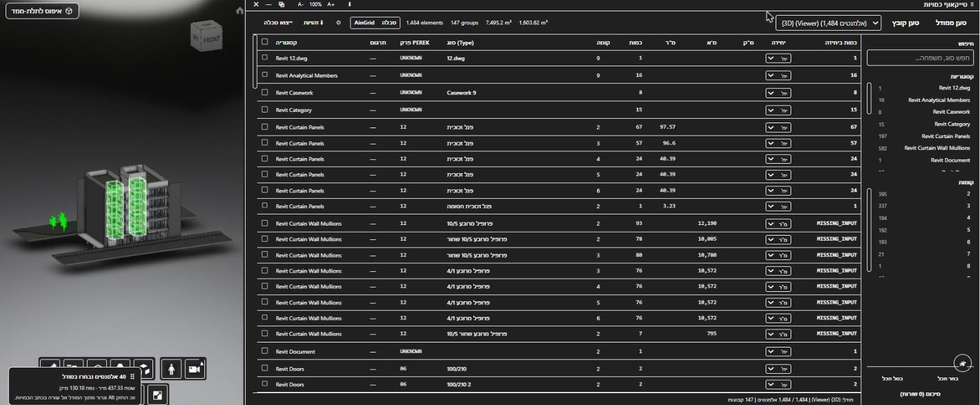
Task: Activate the first-person walk tool in the viewer
Action: click(171, 369)
